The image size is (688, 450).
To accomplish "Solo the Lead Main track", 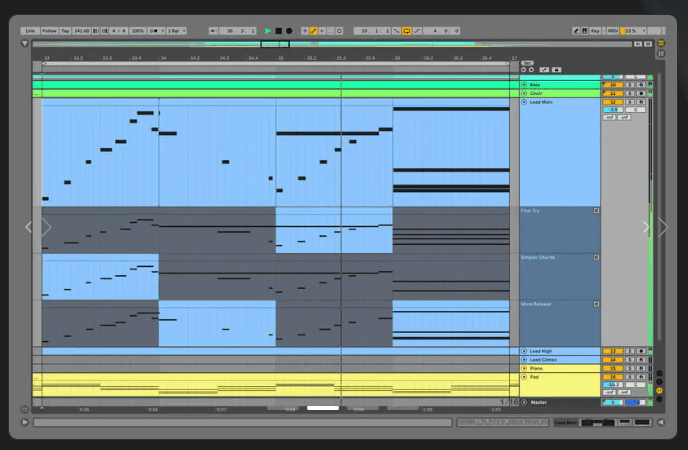I will [630, 102].
